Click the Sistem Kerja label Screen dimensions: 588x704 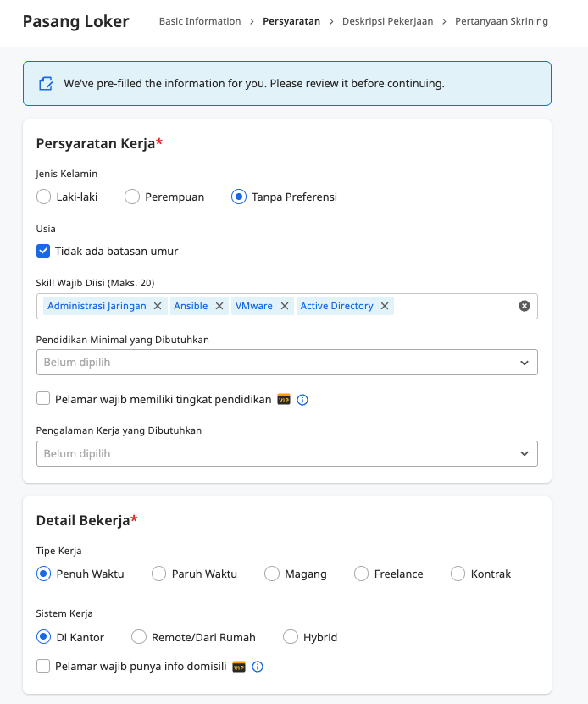(x=64, y=613)
